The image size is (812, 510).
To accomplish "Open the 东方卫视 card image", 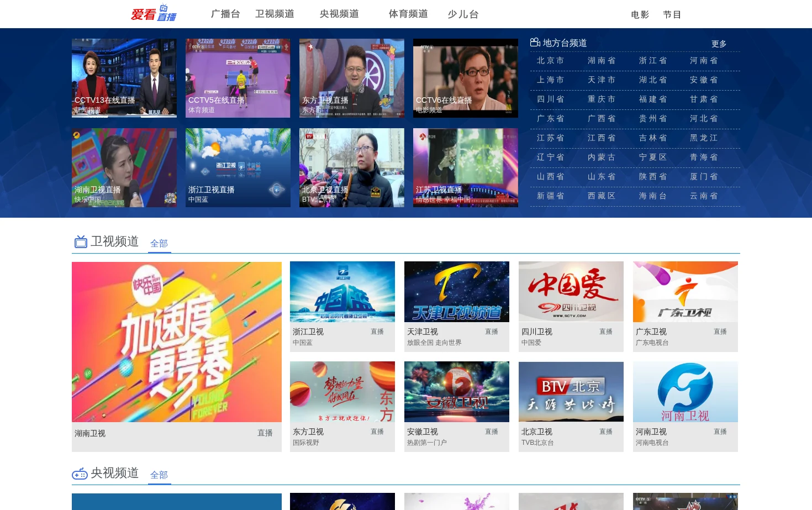I will [x=342, y=392].
